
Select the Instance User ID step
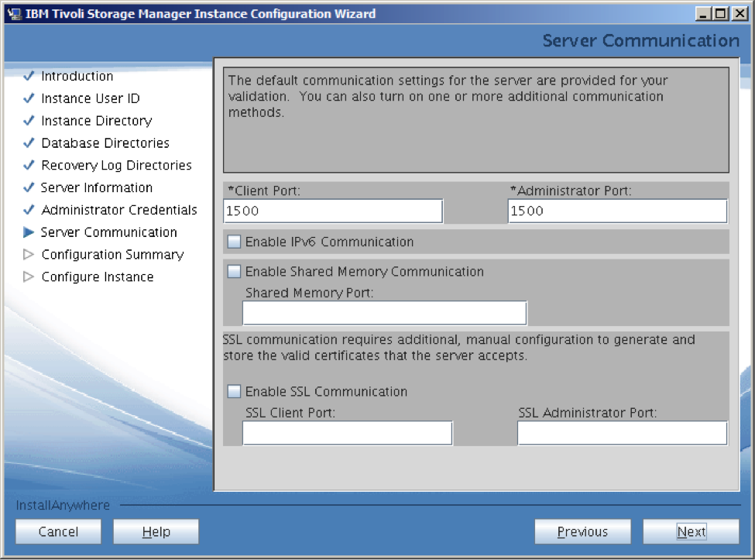(91, 98)
